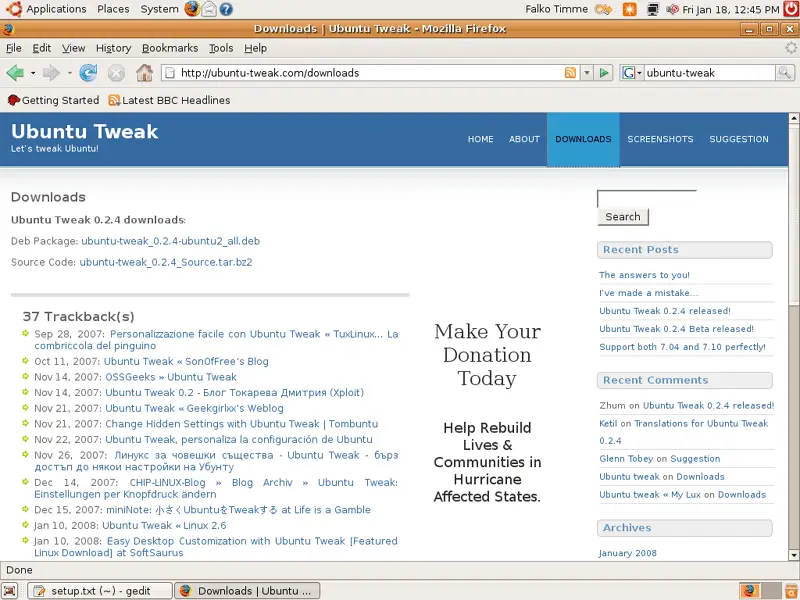Open the History menu
Image resolution: width=800 pixels, height=600 pixels.
[113, 48]
